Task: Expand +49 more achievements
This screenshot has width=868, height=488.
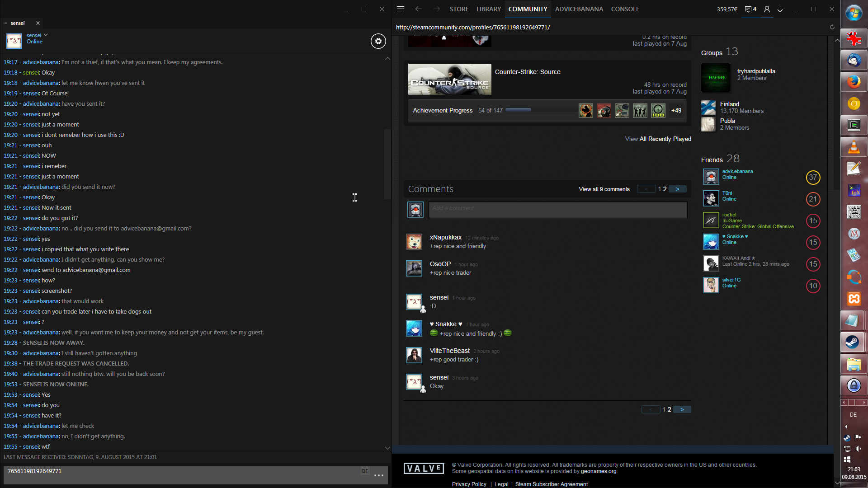Action: [x=676, y=111]
